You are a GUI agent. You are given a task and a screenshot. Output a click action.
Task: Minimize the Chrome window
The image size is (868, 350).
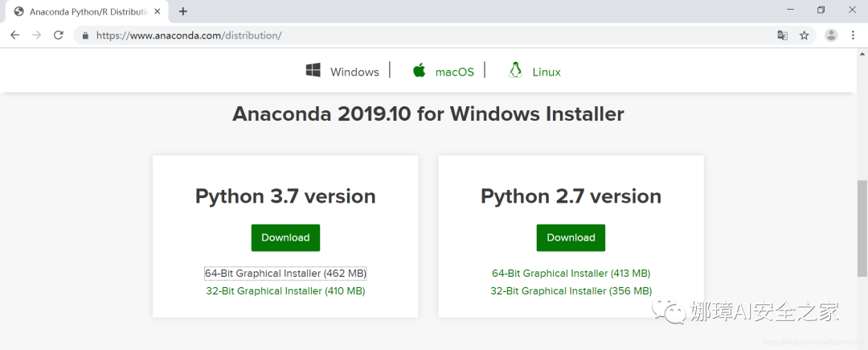[791, 10]
